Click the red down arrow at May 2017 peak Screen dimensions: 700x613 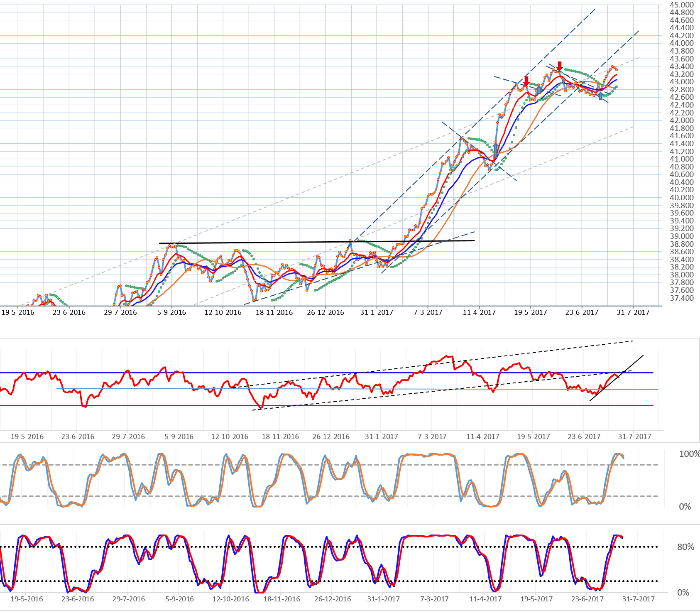point(526,81)
